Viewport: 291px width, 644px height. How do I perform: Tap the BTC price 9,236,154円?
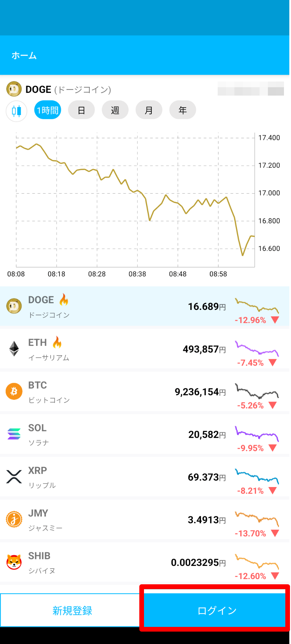coord(200,392)
